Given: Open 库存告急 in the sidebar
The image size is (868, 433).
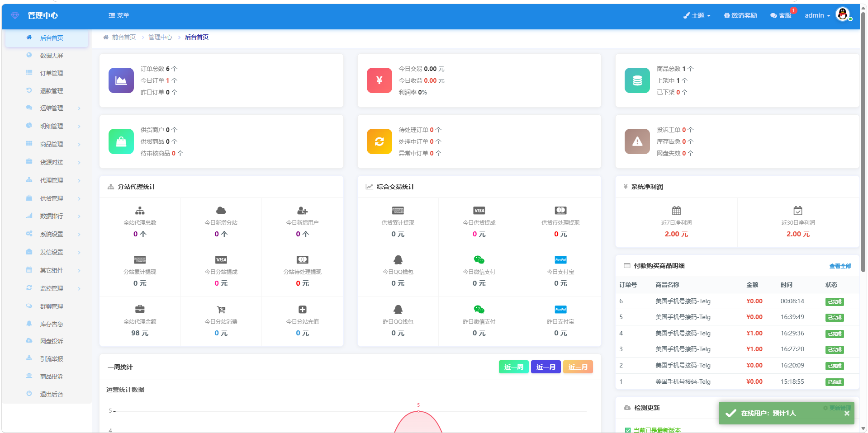Looking at the screenshot, I should [x=47, y=324].
